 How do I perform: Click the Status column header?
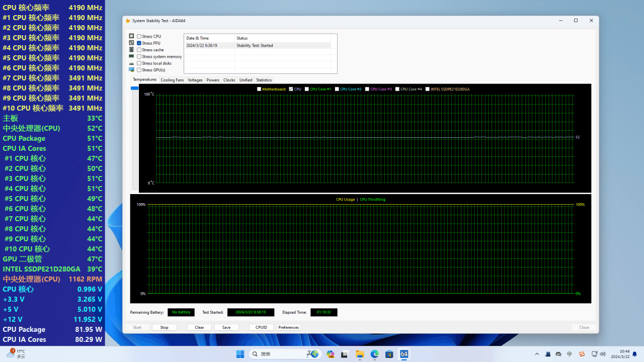pos(283,38)
